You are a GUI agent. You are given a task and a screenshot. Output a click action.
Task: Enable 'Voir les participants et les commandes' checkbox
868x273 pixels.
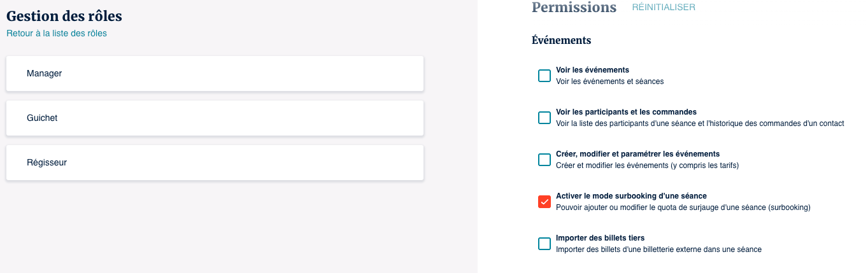click(544, 118)
